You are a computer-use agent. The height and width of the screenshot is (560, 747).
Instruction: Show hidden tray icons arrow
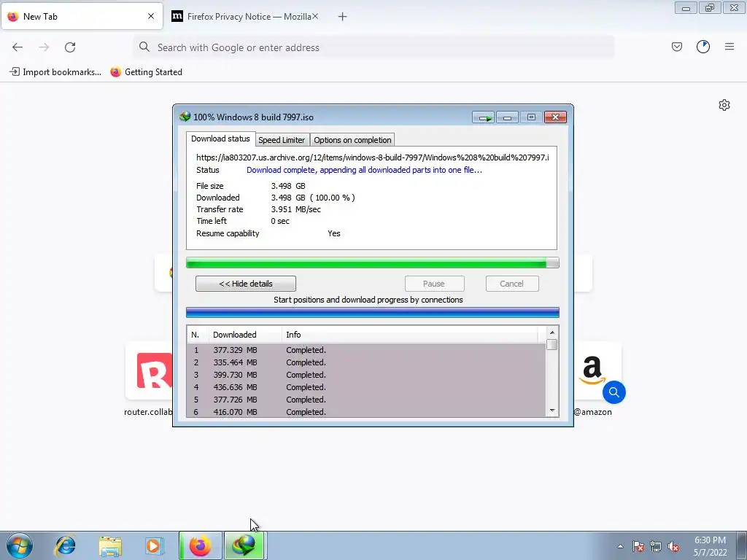[620, 546]
